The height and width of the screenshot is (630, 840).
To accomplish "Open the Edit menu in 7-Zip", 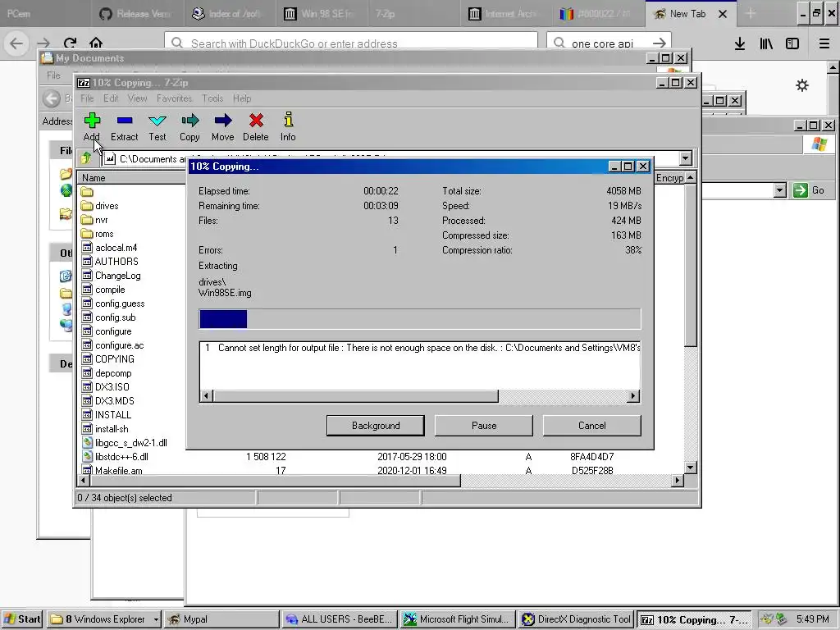I will (111, 98).
